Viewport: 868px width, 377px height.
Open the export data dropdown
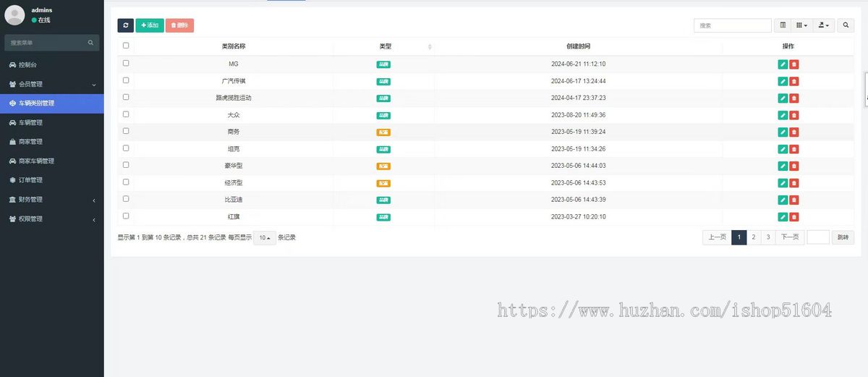(x=824, y=25)
